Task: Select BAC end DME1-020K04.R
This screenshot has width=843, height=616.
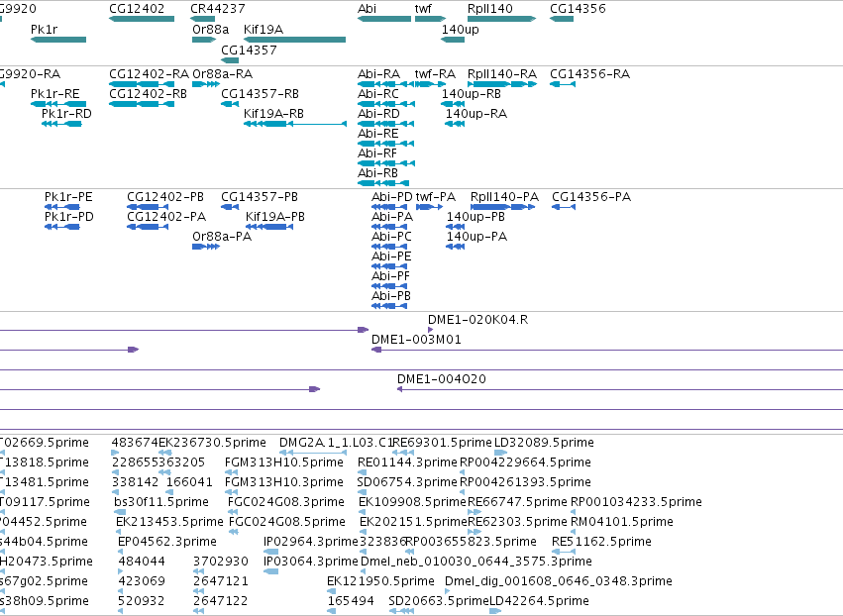Action: tap(477, 320)
